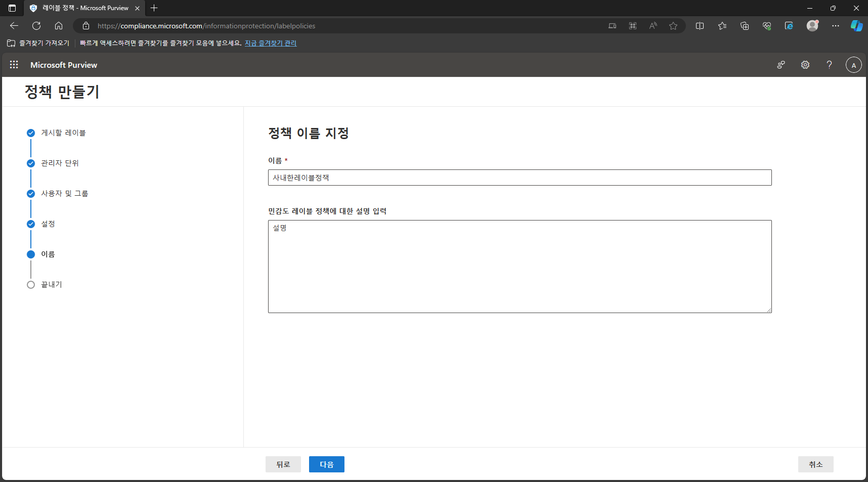Focus the 이름 policy name field

[520, 178]
